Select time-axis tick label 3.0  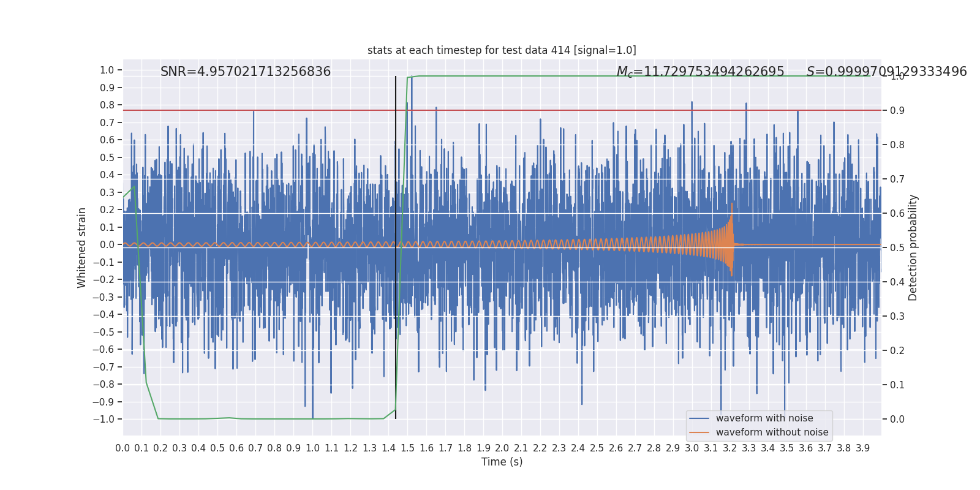[x=692, y=448]
